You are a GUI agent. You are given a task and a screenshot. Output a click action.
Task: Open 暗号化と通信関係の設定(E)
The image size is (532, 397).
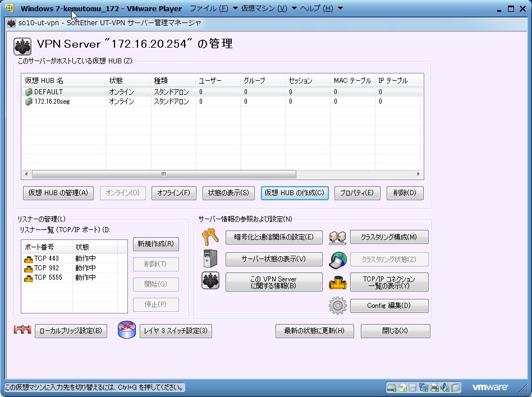(x=274, y=237)
